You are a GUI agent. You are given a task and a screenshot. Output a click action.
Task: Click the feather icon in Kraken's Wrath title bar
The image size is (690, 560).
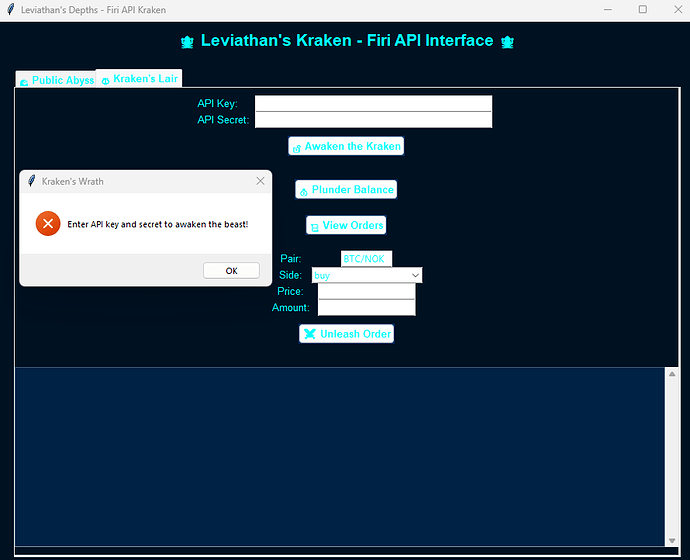tap(31, 181)
